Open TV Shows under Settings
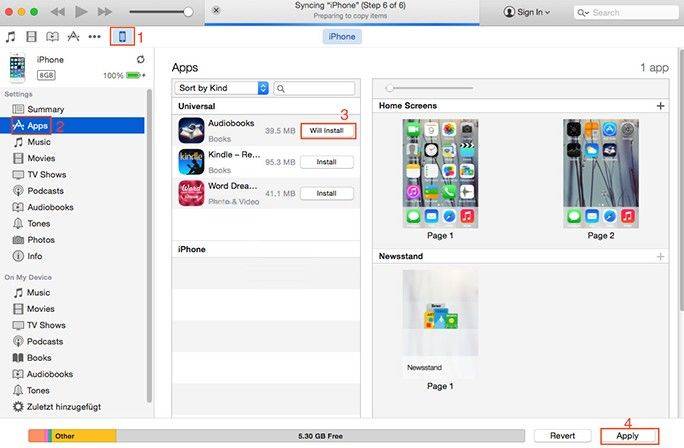This screenshot has width=684, height=448. (72, 174)
